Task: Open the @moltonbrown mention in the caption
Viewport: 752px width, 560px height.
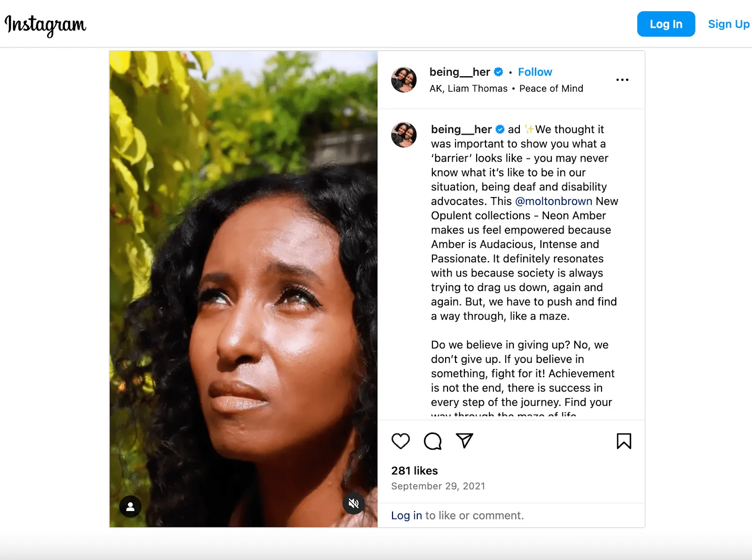Action: [556, 201]
